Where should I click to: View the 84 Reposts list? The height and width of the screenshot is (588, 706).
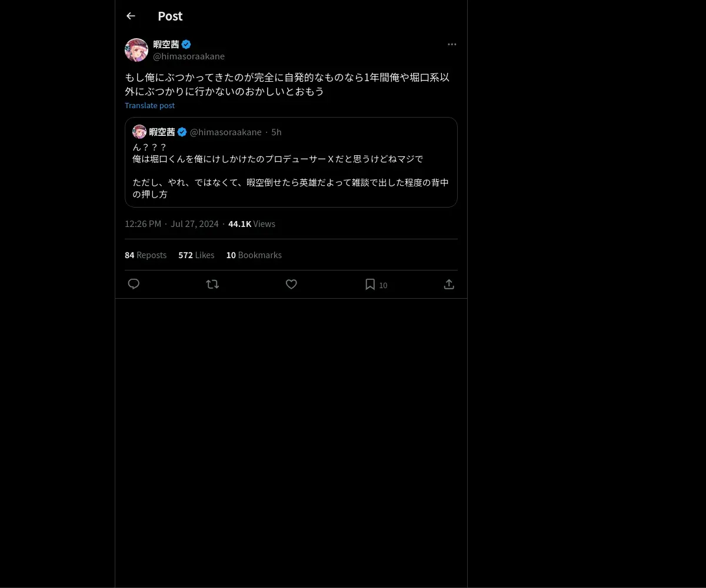point(145,255)
